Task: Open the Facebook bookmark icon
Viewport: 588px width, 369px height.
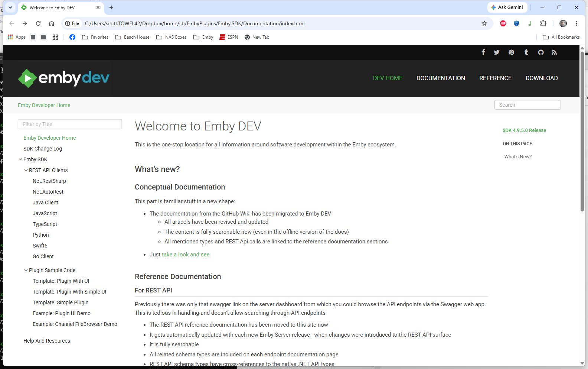Action: (72, 37)
